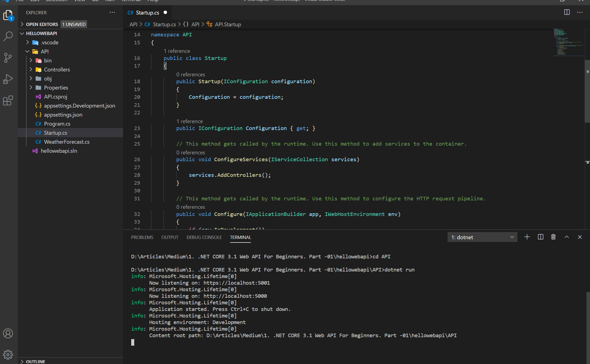The width and height of the screenshot is (590, 364).
Task: Expand the Controllers folder chevron
Action: 31,70
